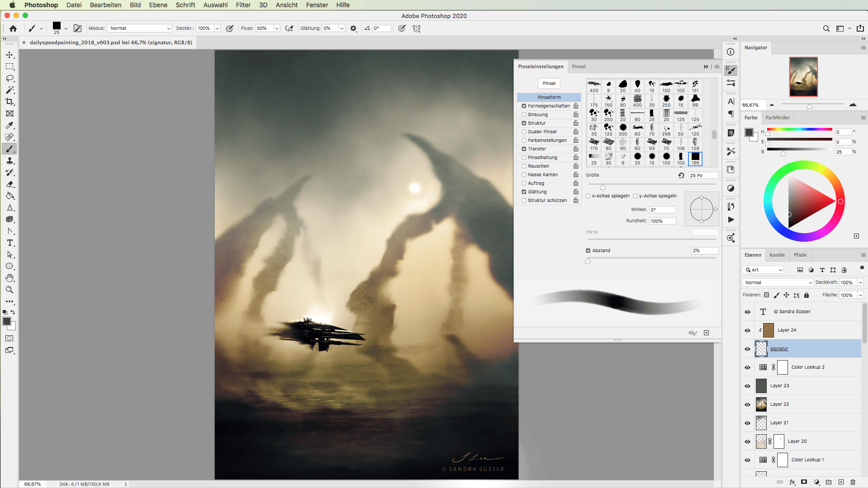This screenshot has height=488, width=868.
Task: Select the Crop tool
Action: point(9,102)
